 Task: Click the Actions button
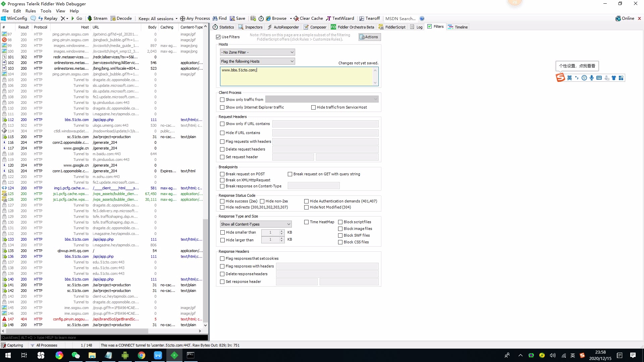click(x=369, y=37)
